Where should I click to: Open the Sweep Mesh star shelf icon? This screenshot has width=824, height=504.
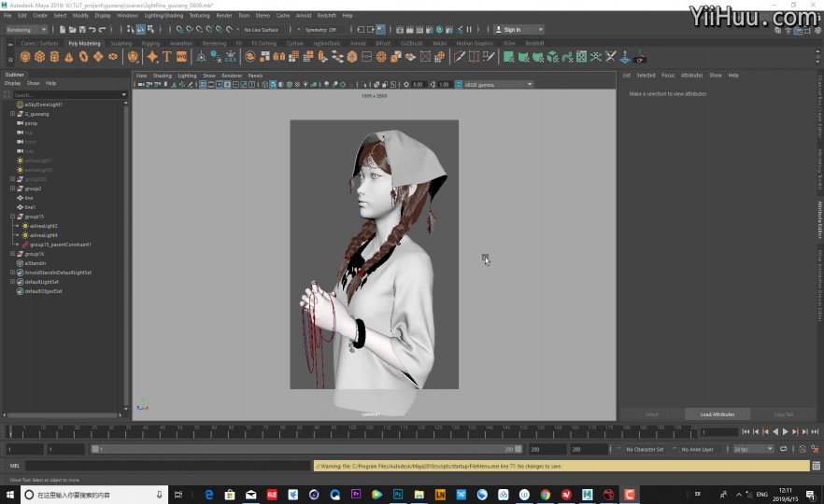coord(152,57)
